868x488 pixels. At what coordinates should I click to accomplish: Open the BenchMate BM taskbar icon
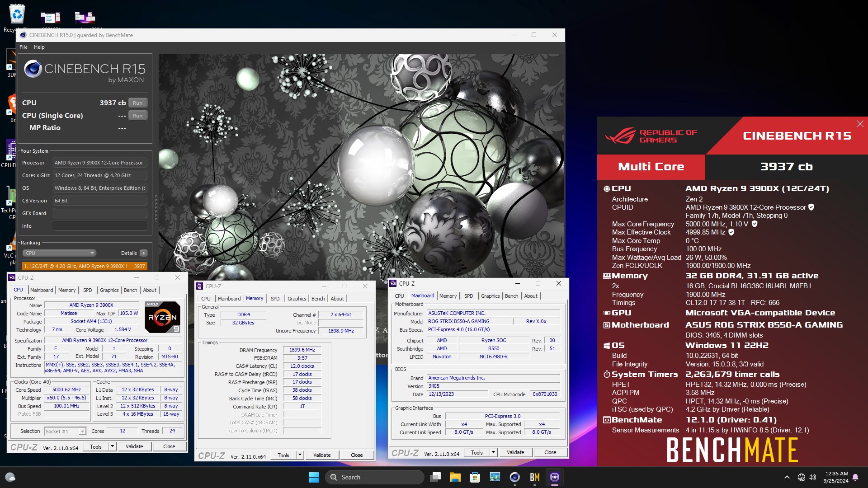(535, 477)
